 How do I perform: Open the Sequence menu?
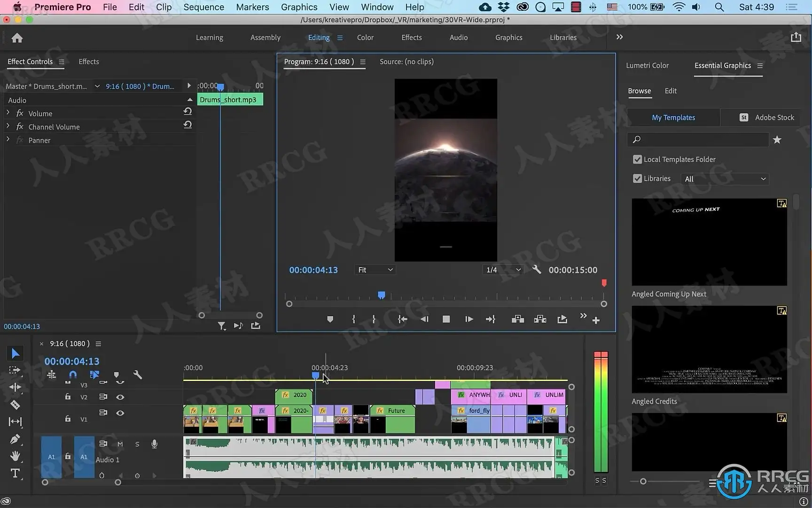tap(203, 7)
